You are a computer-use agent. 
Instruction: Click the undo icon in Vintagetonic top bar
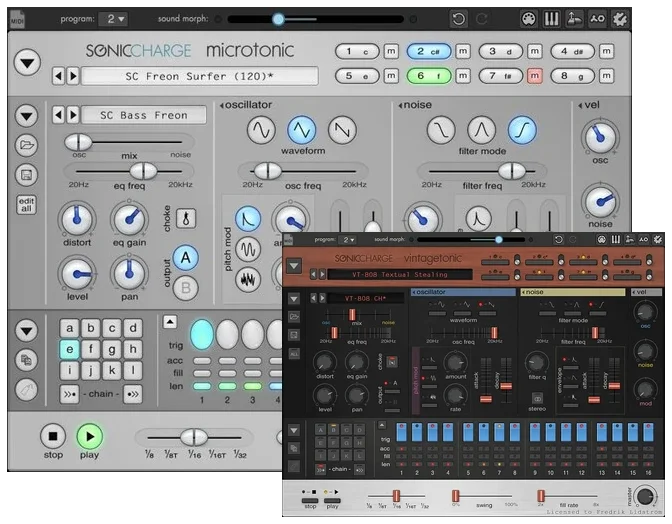click(558, 240)
